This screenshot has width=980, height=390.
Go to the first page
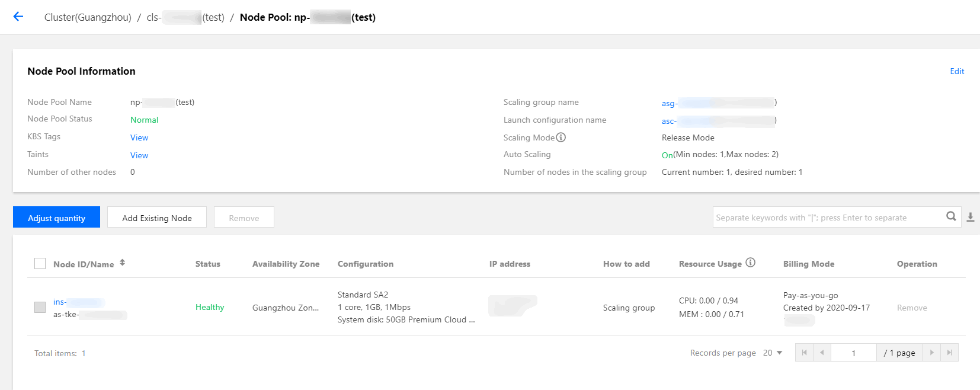click(804, 353)
